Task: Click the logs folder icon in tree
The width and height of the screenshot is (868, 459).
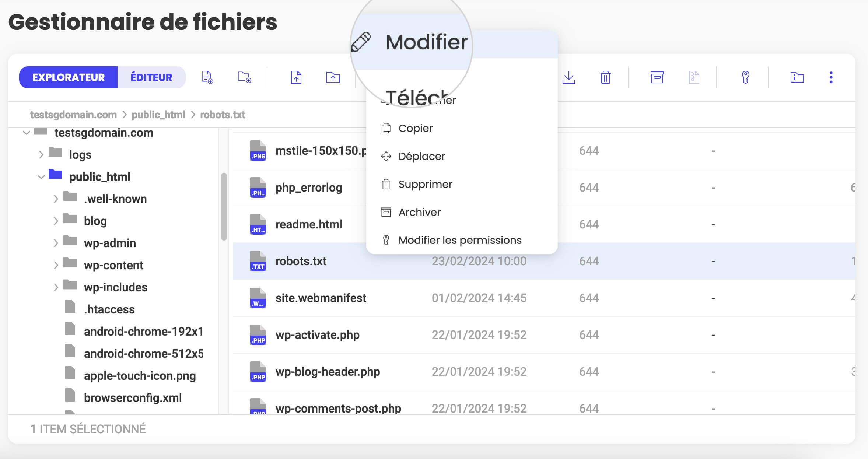Action: (x=55, y=152)
